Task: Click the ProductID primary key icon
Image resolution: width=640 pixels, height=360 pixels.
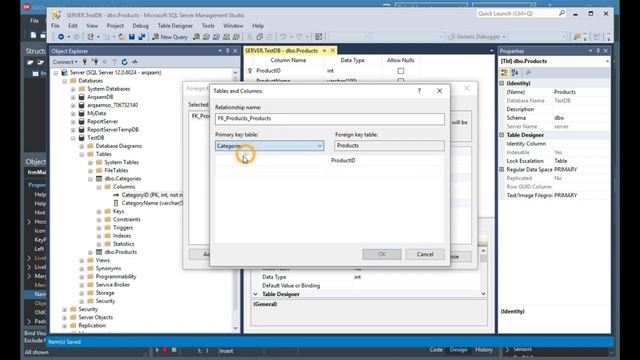Action: pyautogui.click(x=250, y=71)
